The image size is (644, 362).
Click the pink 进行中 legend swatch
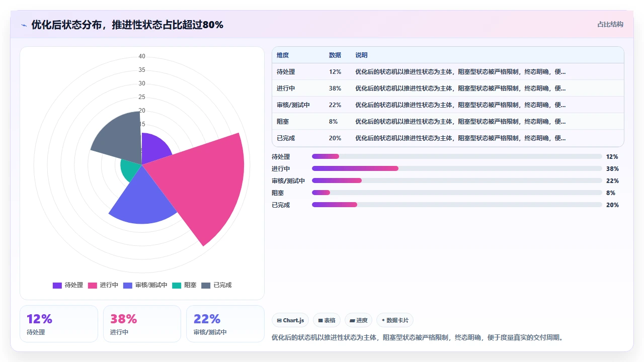93,285
